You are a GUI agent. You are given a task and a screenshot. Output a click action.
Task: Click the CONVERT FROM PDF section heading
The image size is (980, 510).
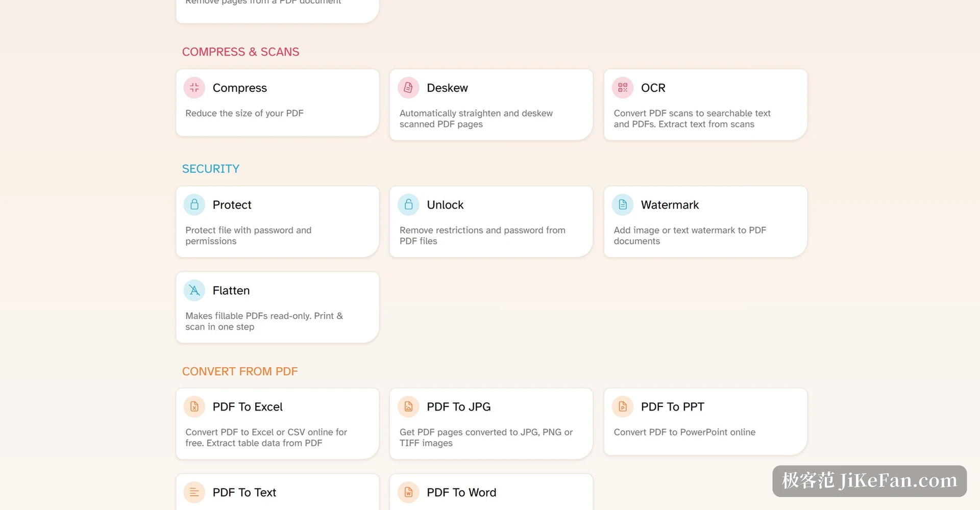click(240, 371)
